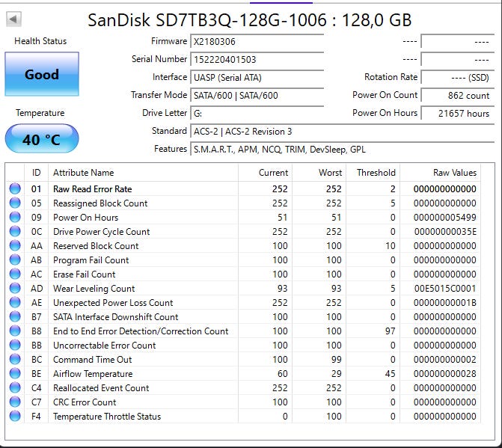Viewport: 502px width, 448px height.
Task: Click the Drive Power Cycle Count raw value 00000000035E
Action: (x=445, y=231)
